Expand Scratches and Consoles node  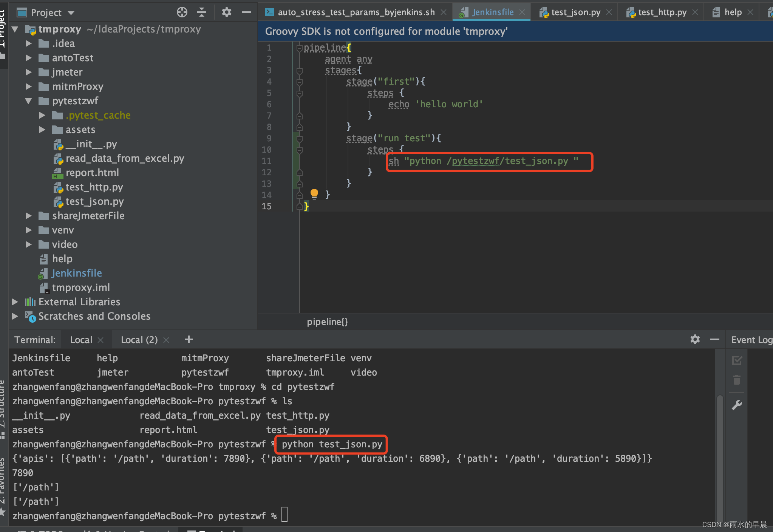click(x=15, y=316)
